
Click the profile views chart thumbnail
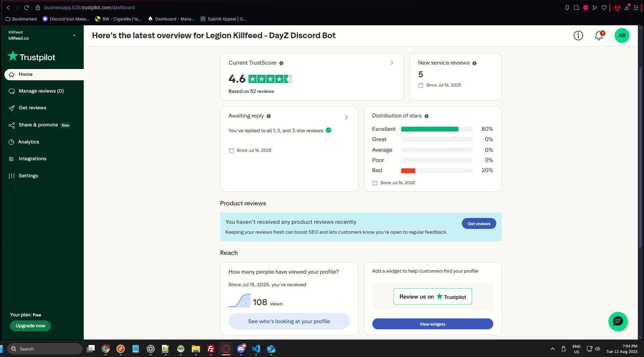tap(239, 301)
